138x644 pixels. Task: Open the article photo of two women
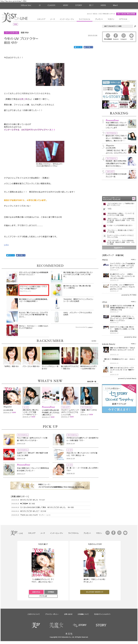[50, 74]
